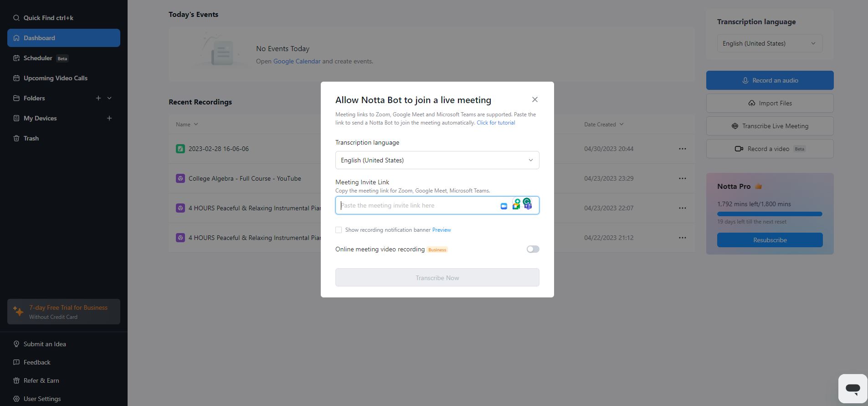Viewport: 868px width, 406px height.
Task: Check Show recording notification banner
Action: coord(339,230)
